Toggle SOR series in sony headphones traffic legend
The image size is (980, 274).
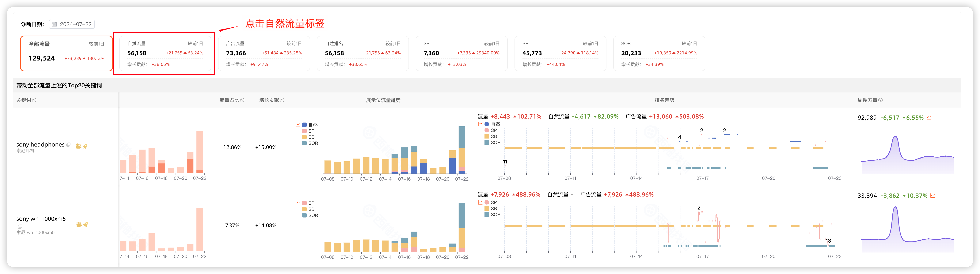coord(310,143)
